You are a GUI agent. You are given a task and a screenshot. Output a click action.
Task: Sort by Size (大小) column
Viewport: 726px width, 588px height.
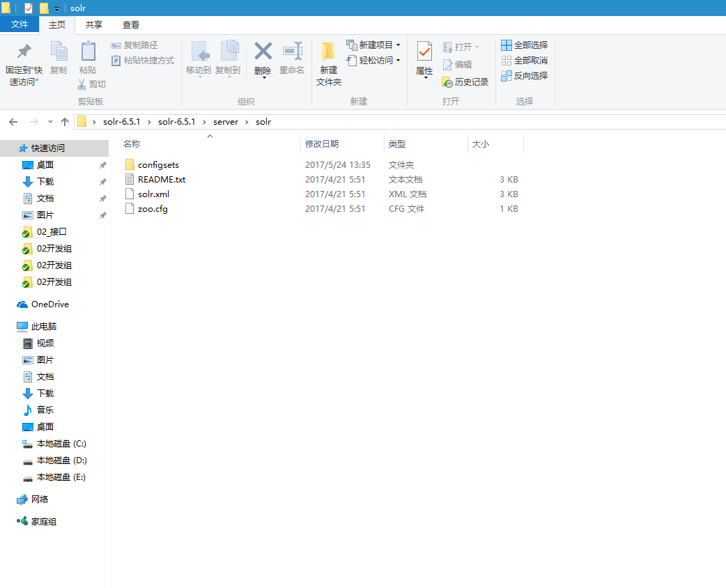(480, 144)
